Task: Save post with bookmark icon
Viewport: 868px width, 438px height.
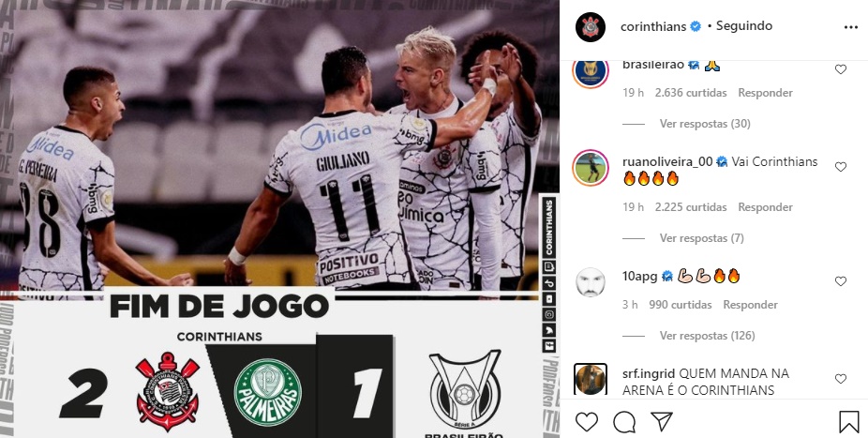Action: [848, 422]
